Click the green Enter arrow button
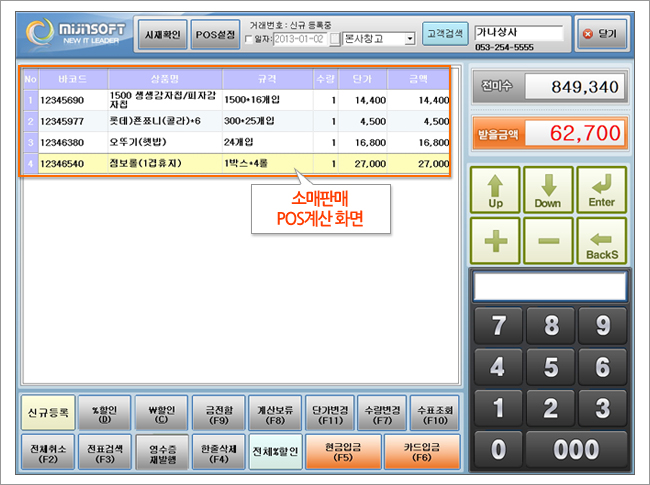This screenshot has width=650, height=485. click(x=601, y=191)
